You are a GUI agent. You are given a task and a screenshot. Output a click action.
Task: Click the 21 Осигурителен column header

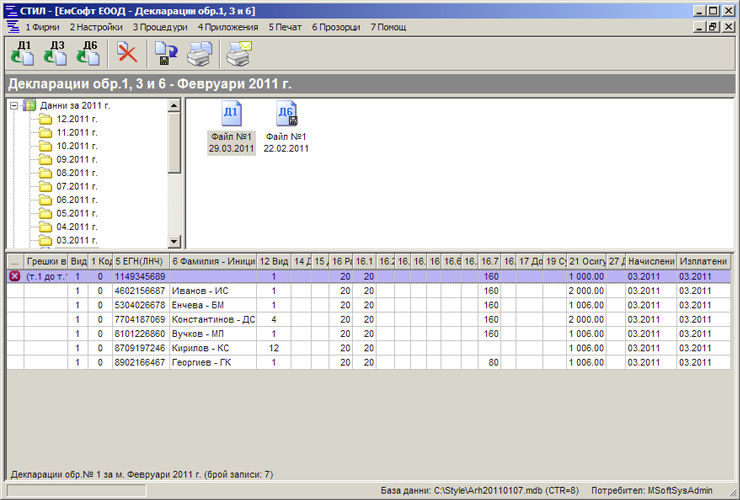coord(587,261)
